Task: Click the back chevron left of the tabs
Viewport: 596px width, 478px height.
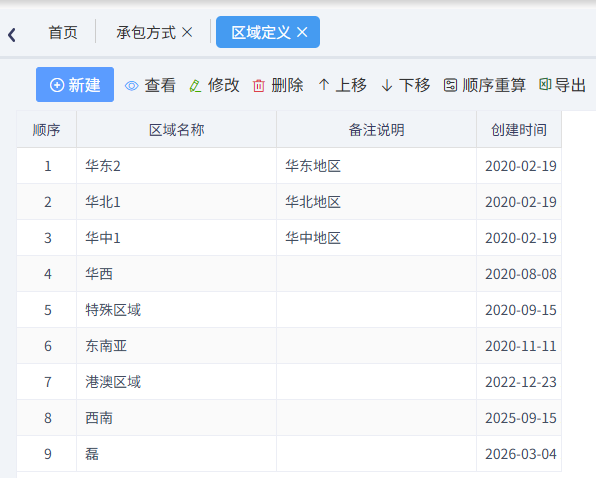Action: (12, 35)
